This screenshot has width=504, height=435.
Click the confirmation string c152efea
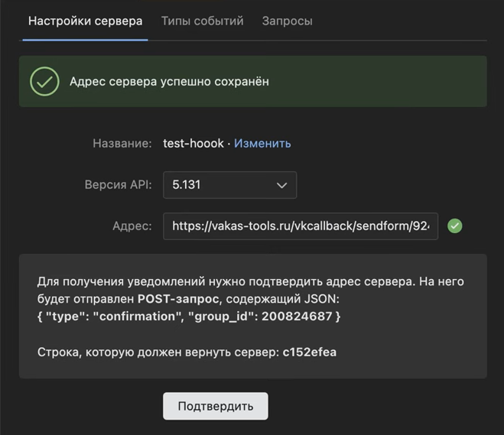tap(309, 352)
